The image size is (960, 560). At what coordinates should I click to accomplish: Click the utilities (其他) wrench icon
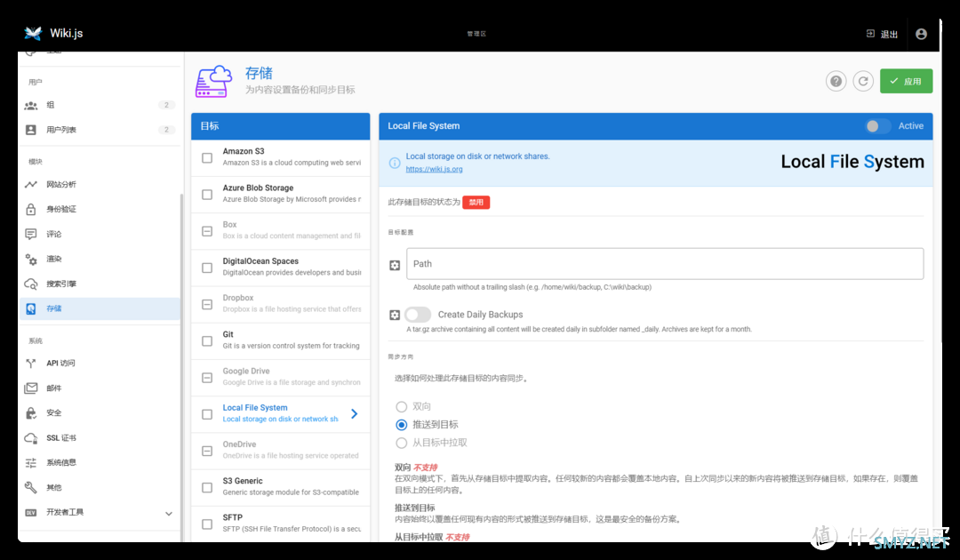click(x=30, y=487)
